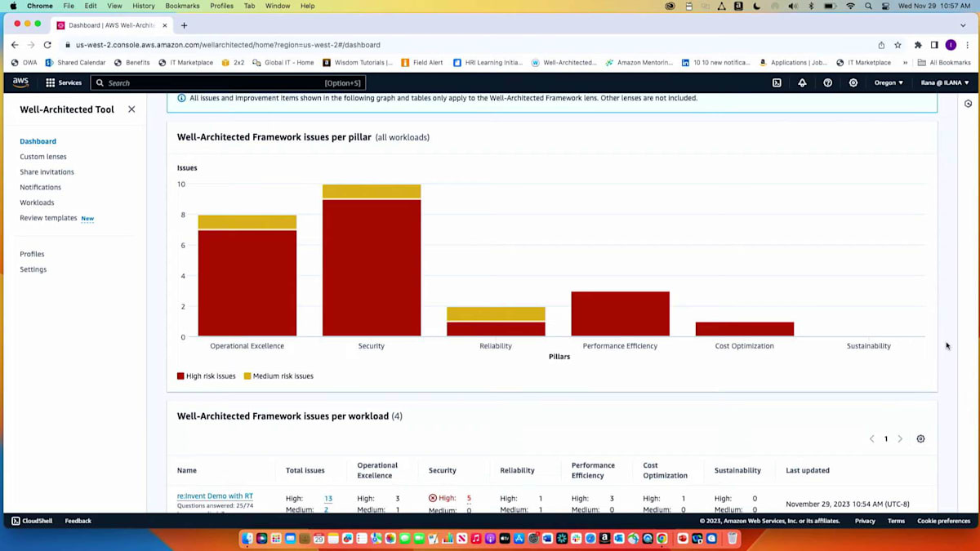Click the browser address bar URL

tap(228, 45)
